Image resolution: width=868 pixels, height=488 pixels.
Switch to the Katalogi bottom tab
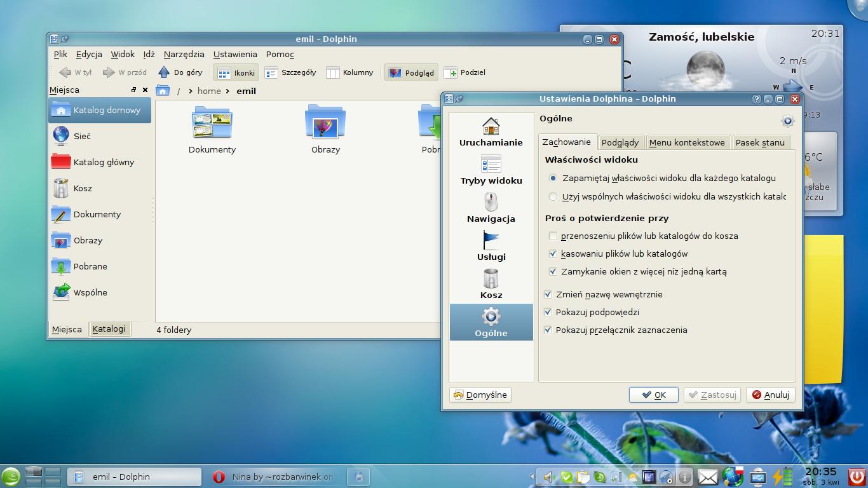point(109,329)
